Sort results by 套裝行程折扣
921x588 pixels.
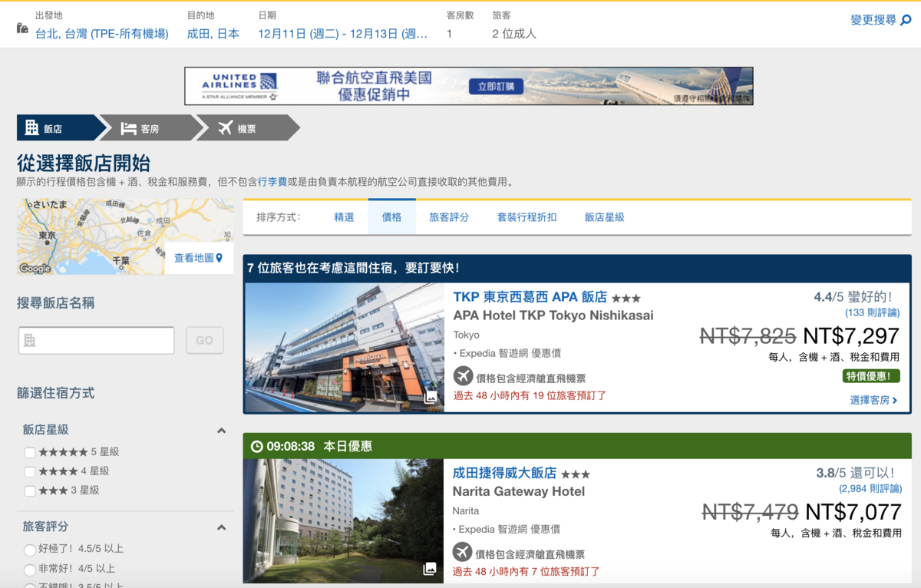point(527,217)
